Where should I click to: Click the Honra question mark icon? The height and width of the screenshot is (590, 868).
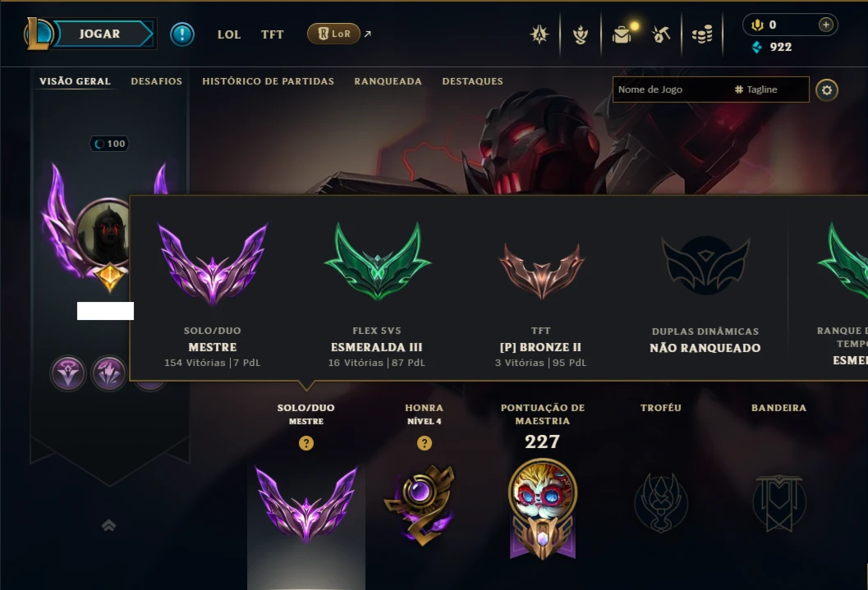424,443
